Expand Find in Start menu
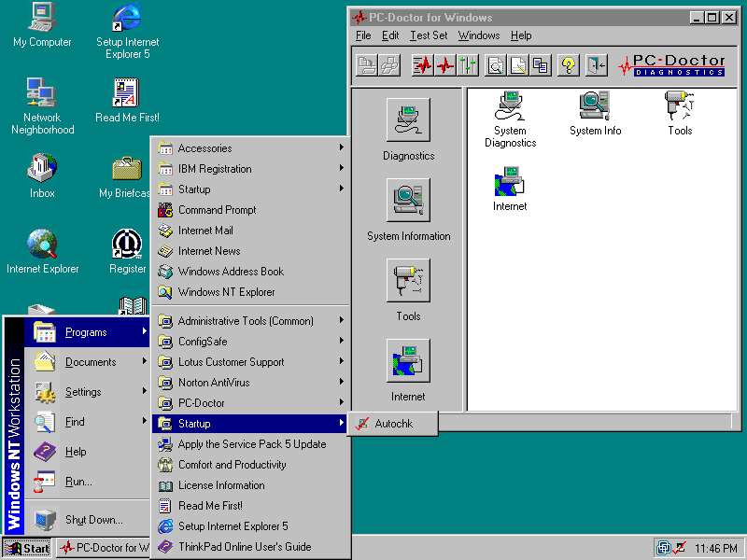The height and width of the screenshot is (560, 747). pos(87,422)
